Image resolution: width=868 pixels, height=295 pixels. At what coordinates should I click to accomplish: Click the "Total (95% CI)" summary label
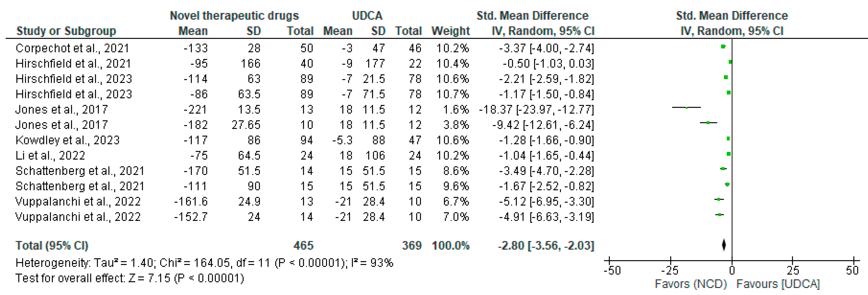52,246
